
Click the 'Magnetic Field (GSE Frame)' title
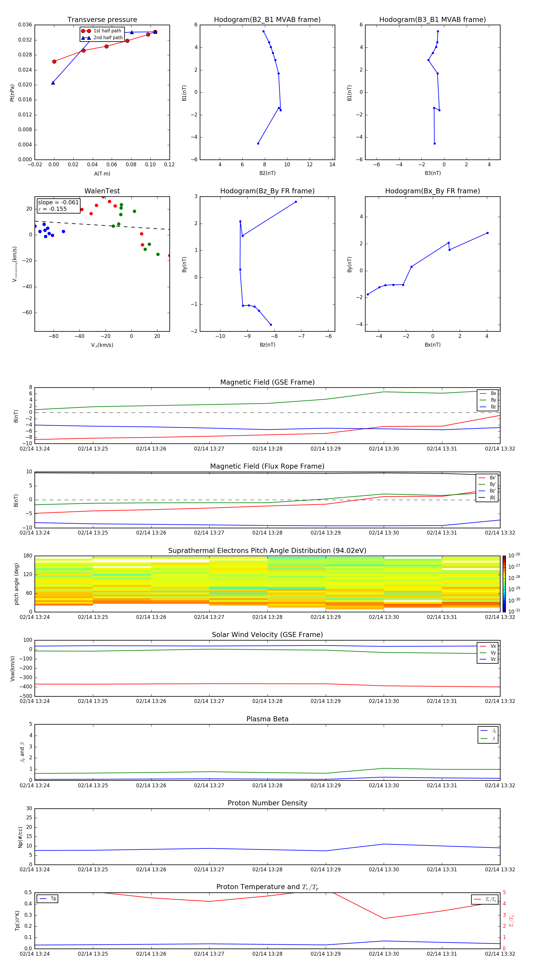[267, 382]
